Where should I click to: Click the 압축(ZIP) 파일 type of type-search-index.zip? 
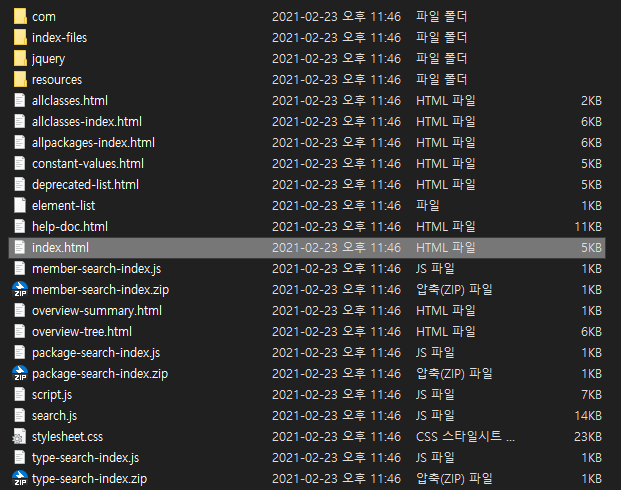click(x=454, y=479)
